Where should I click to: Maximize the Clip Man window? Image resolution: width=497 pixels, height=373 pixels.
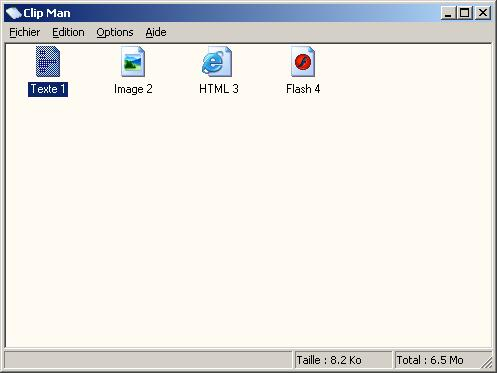465,13
